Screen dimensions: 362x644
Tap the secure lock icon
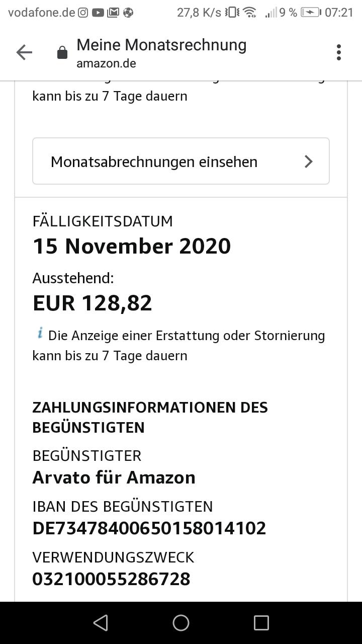[x=62, y=53]
